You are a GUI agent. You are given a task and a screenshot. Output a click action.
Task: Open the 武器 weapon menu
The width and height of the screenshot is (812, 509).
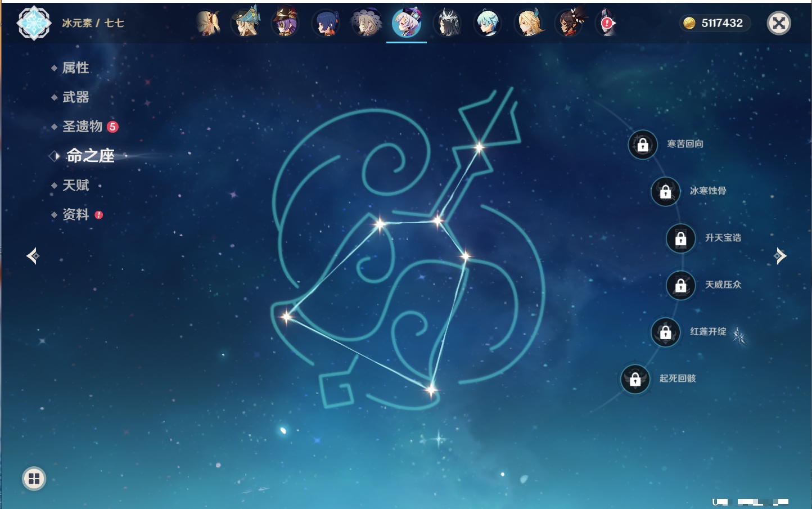(75, 97)
